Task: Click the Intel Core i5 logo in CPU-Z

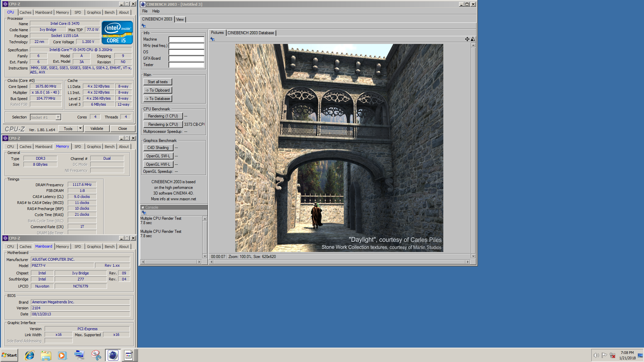Action: 117,33
